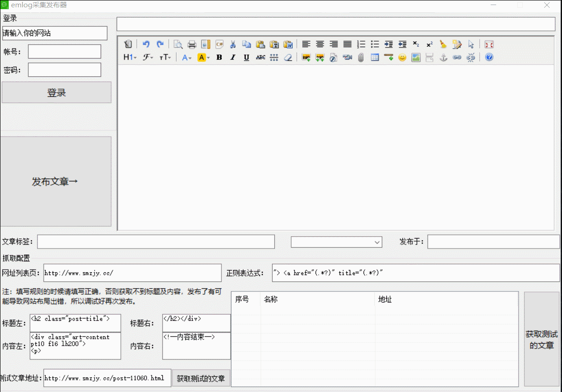Open the text color picker
The width and height of the screenshot is (562, 392).
187,58
